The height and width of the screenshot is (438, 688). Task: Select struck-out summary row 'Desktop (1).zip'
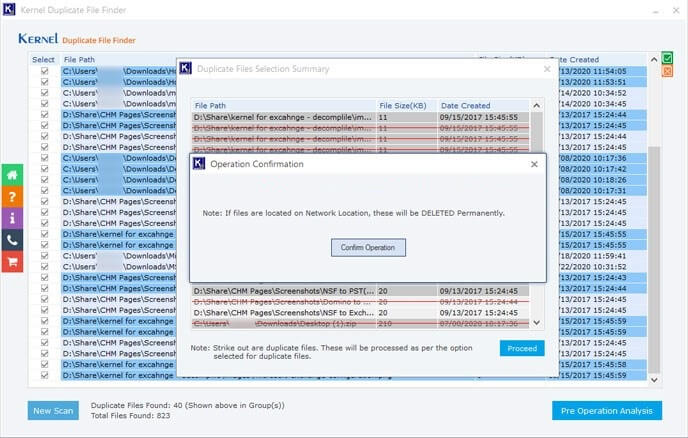click(x=360, y=324)
